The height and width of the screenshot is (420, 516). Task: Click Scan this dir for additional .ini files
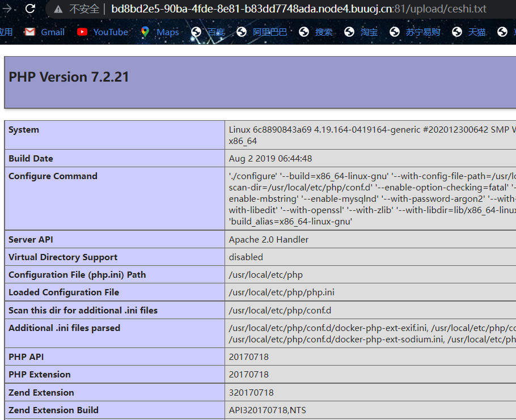tap(83, 311)
